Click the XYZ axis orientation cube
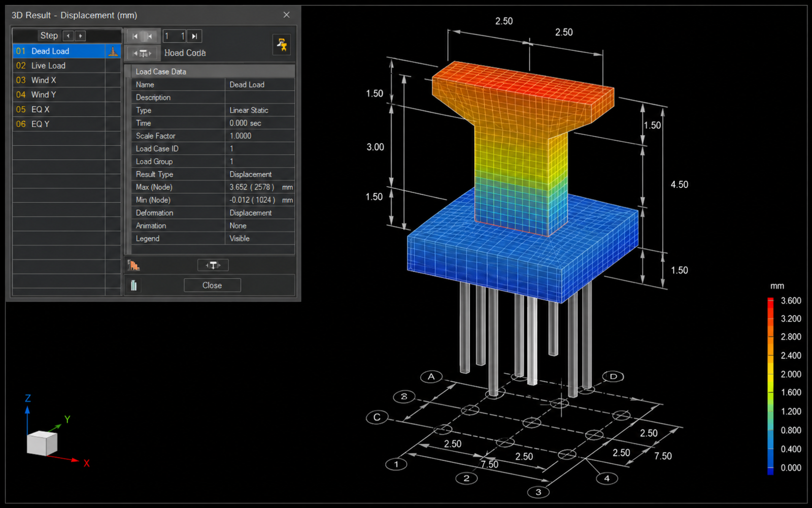 pos(42,442)
